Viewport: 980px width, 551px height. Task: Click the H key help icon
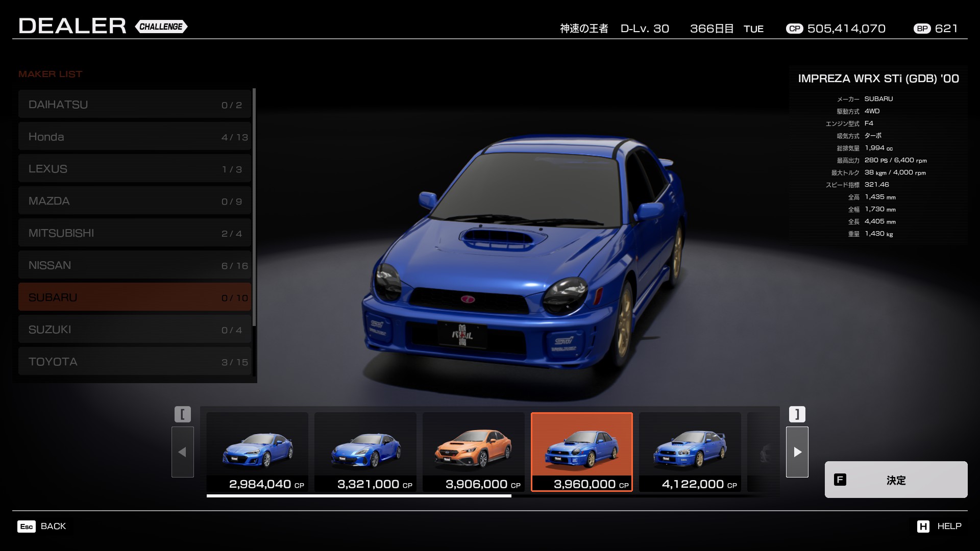coord(923,527)
